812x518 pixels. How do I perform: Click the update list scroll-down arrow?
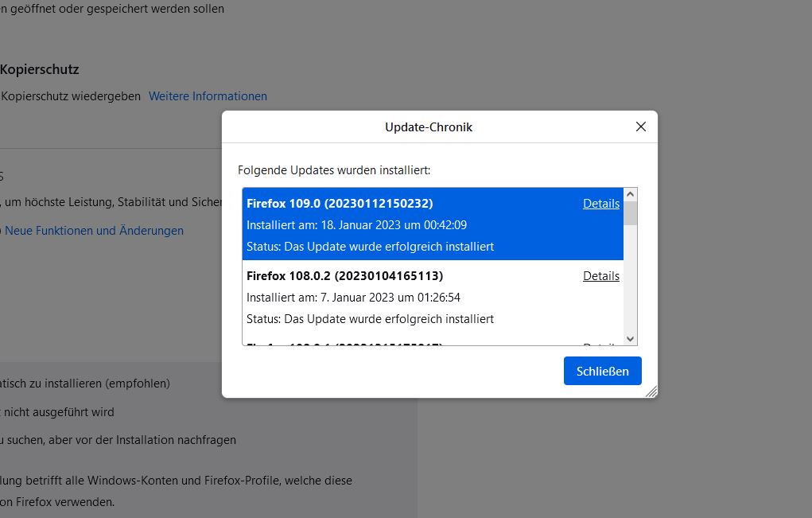(631, 338)
